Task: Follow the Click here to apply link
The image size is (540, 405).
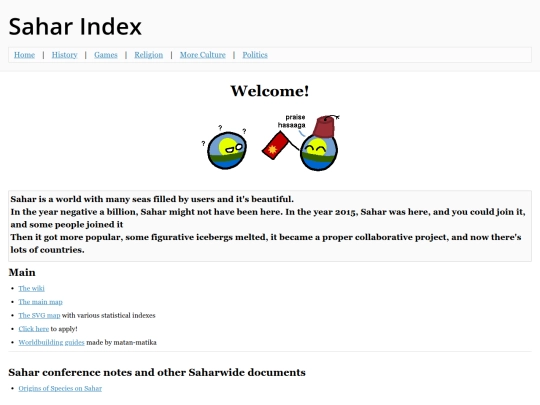Action: click(x=34, y=329)
